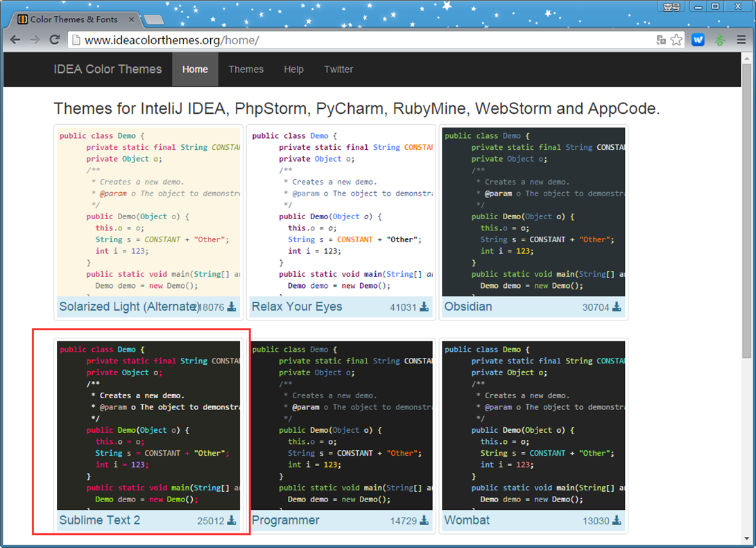Open the Programmer theme link

click(285, 520)
